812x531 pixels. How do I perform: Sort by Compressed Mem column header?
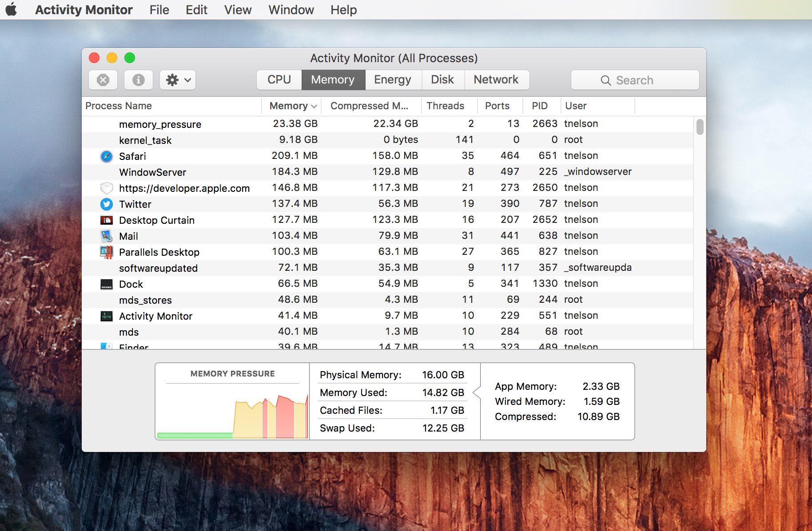coord(371,106)
